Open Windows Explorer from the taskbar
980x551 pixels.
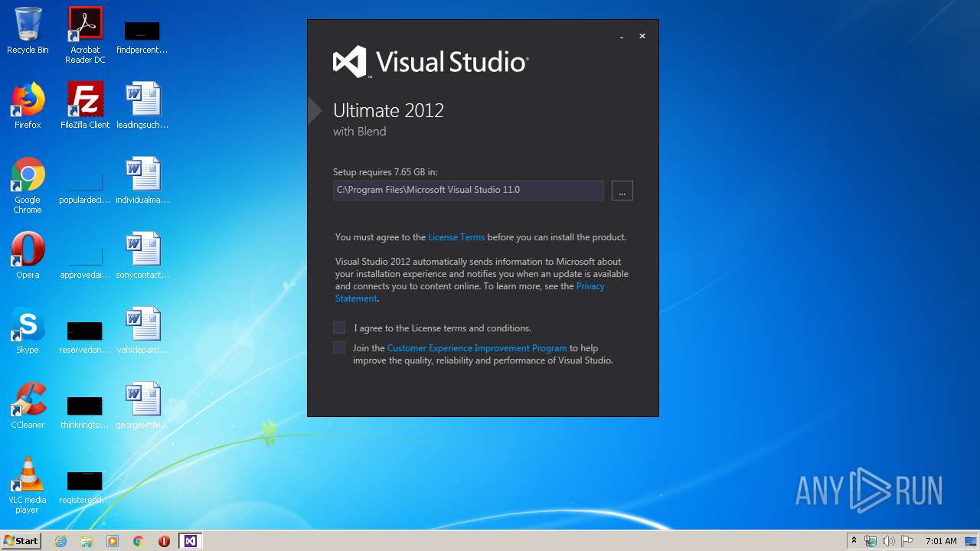[x=87, y=541]
